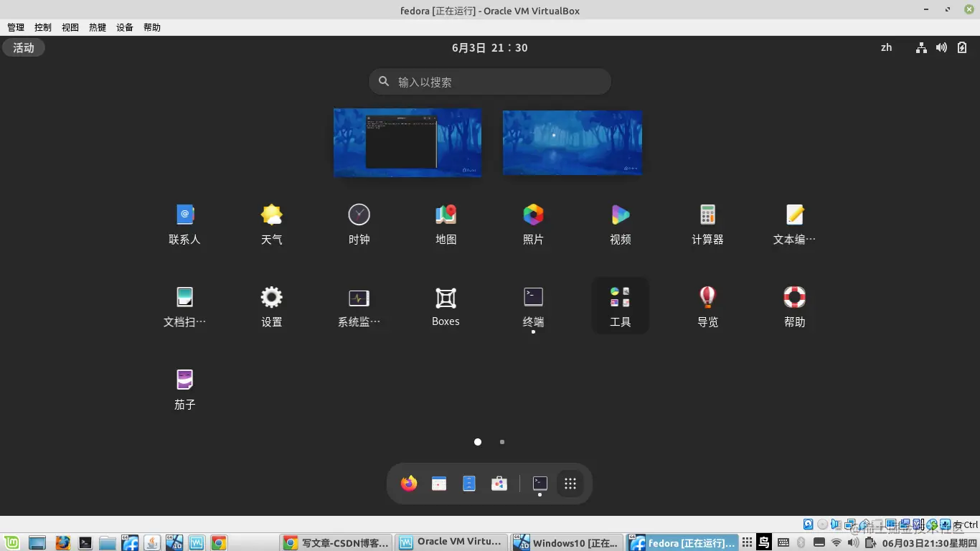This screenshot has width=980, height=551.
Task: Open VirtualBox 视图 menu
Action: (70, 27)
